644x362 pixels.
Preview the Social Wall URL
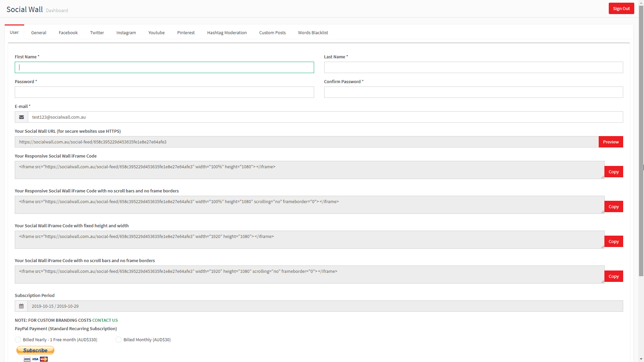pyautogui.click(x=610, y=142)
